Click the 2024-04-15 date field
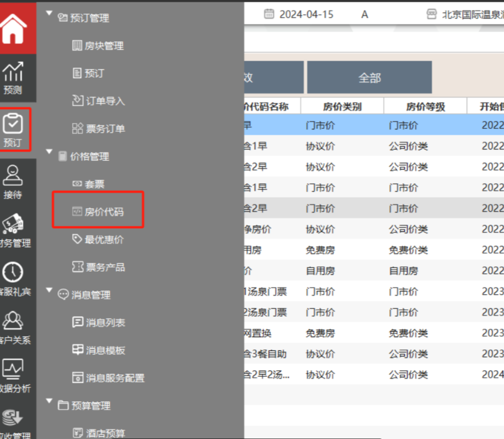 [x=299, y=14]
